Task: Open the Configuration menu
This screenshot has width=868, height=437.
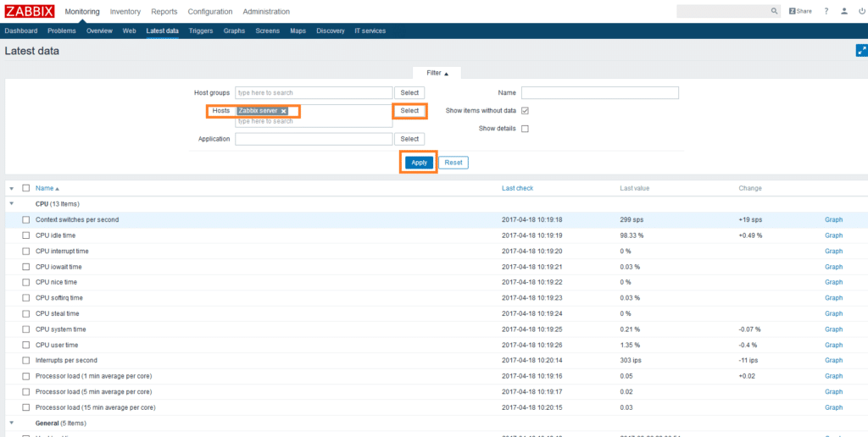Action: 210,12
